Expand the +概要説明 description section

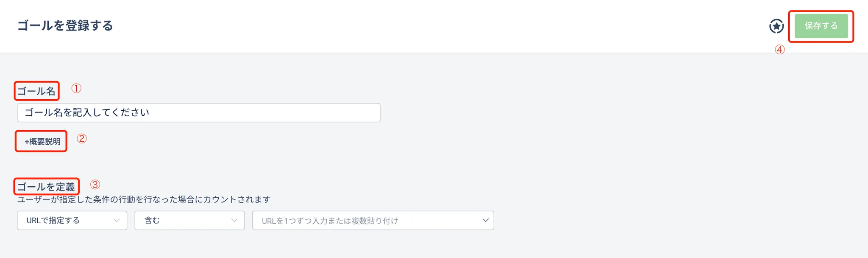pyautogui.click(x=42, y=142)
